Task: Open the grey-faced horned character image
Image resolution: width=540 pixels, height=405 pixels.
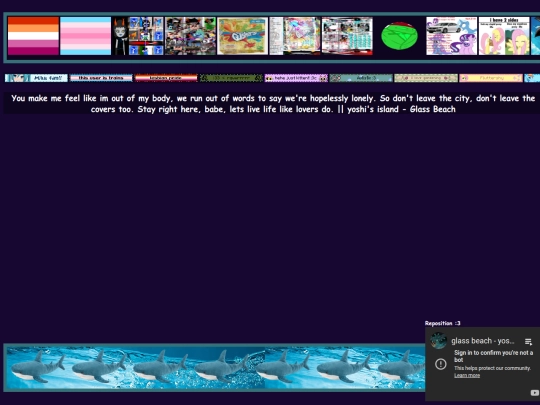Action: coord(120,36)
